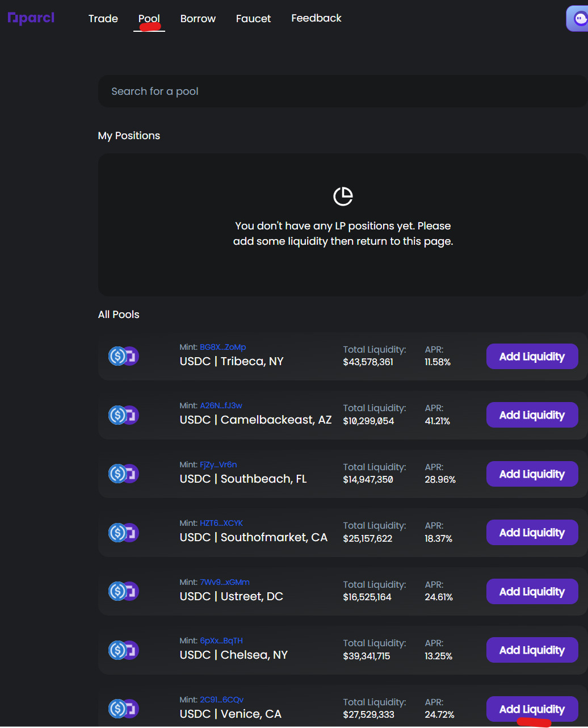Image resolution: width=588 pixels, height=728 pixels.
Task: Click the Camelbackeast, AZ pool token icon
Action: pyautogui.click(x=124, y=415)
